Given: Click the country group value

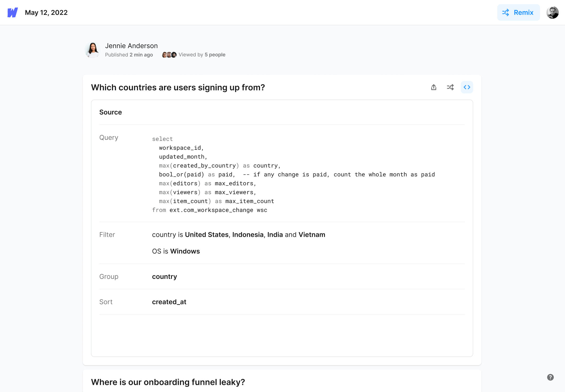Looking at the screenshot, I should point(165,276).
